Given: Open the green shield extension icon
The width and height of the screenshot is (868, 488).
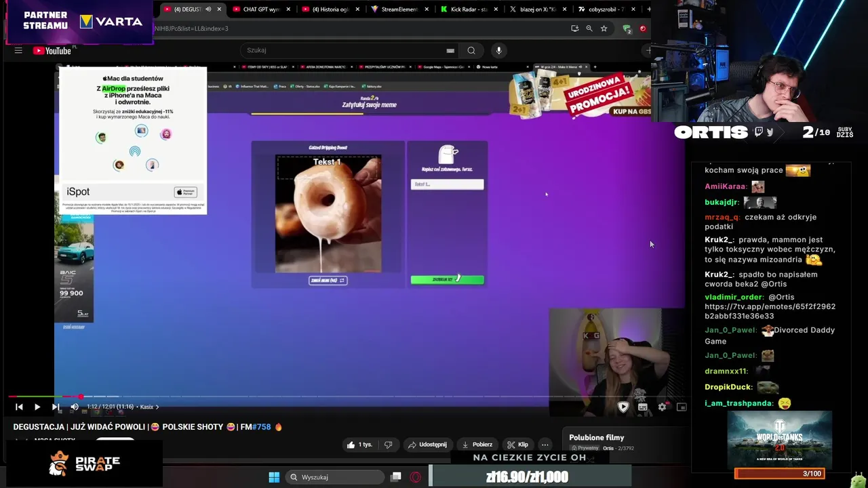Looking at the screenshot, I should (x=627, y=28).
